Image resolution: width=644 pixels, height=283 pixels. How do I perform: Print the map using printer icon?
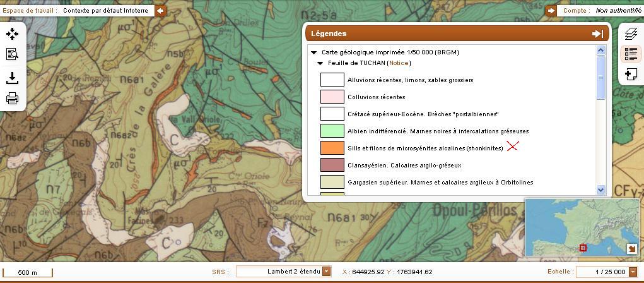[x=12, y=98]
